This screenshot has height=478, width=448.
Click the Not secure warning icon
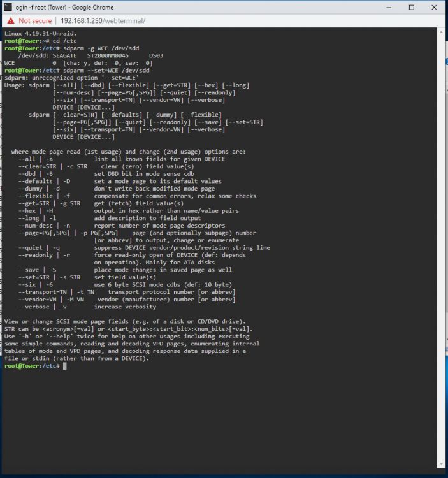pyautogui.click(x=11, y=21)
